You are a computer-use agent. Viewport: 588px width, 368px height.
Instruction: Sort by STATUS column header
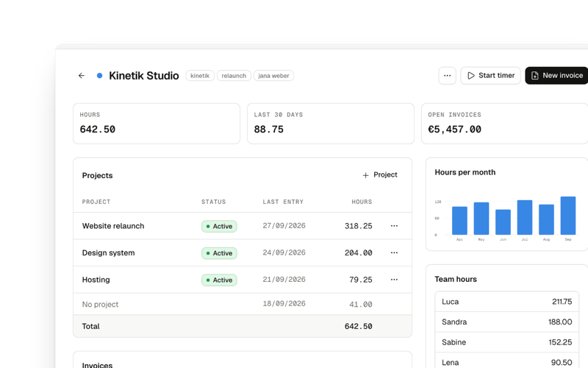[213, 202]
